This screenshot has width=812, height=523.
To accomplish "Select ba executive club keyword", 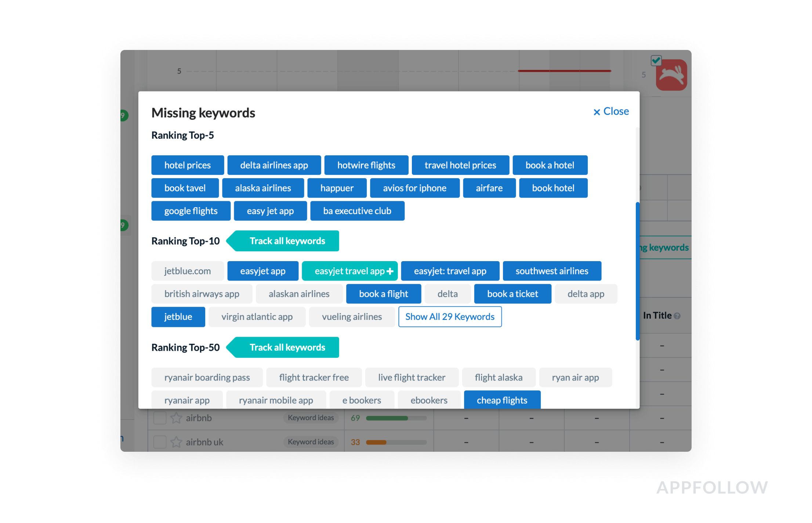I will (x=357, y=211).
